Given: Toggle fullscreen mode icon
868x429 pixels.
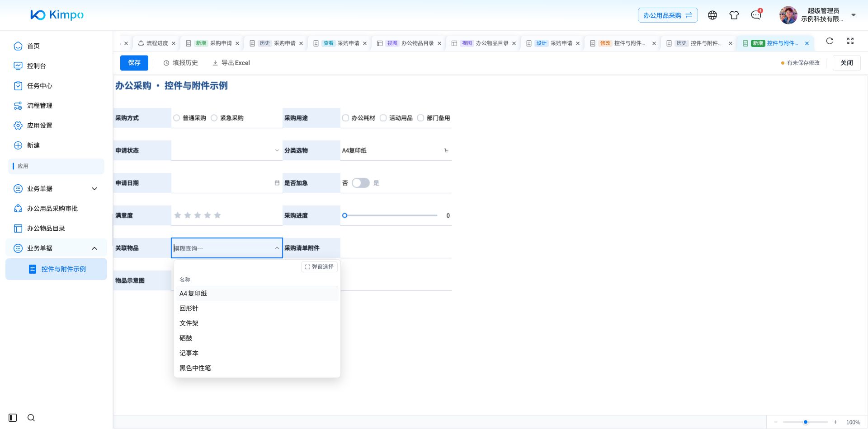Looking at the screenshot, I should (850, 41).
